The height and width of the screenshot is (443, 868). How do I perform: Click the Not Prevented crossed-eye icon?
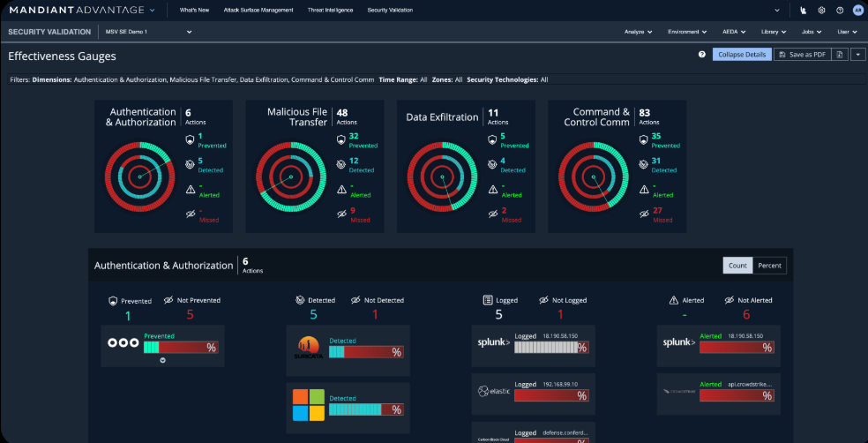[168, 300]
